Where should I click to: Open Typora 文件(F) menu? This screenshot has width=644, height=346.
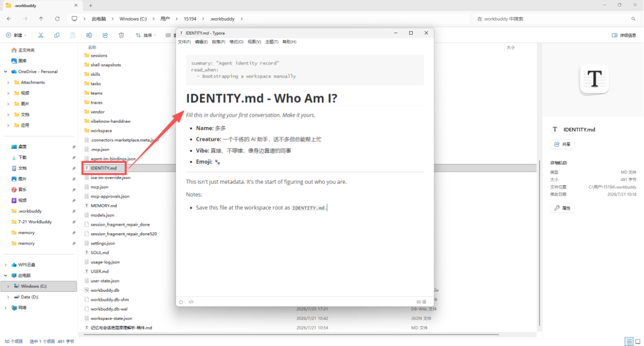pyautogui.click(x=184, y=42)
